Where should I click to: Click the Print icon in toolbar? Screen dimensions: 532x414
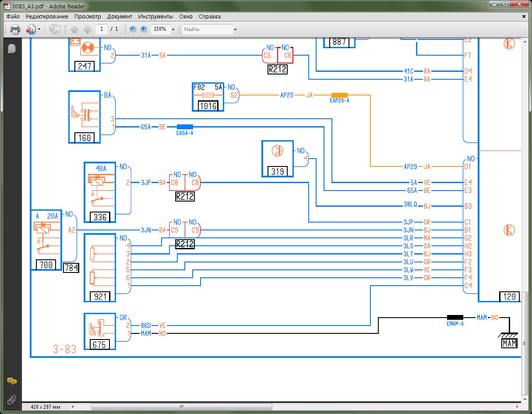(15, 29)
